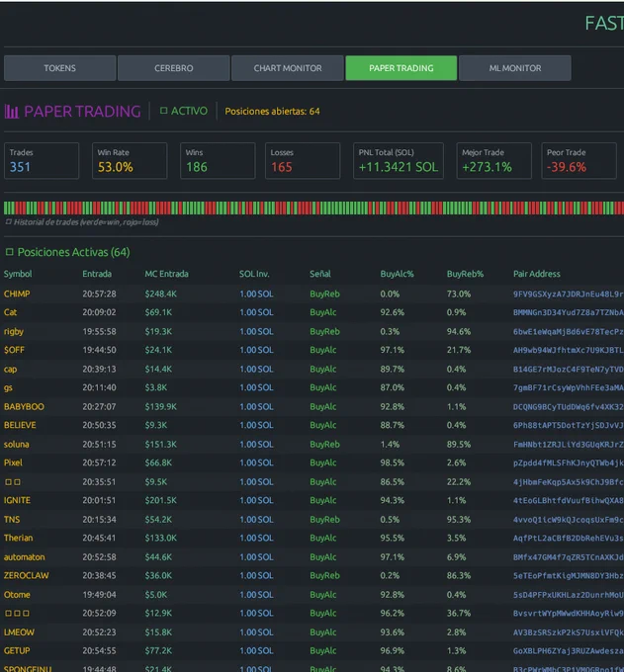Open DCQNG9BCyTUdDWq6fv4XK32 pair address
This screenshot has width=624, height=672.
(569, 407)
